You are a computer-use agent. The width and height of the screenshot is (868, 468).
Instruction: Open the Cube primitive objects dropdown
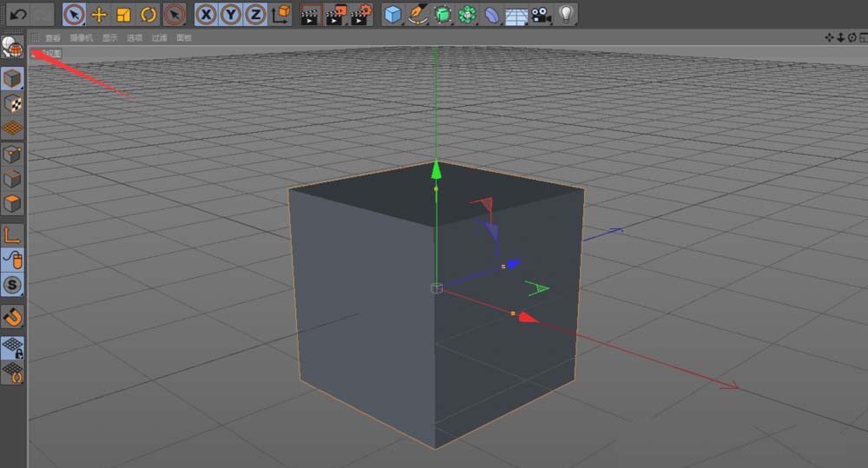(x=393, y=14)
